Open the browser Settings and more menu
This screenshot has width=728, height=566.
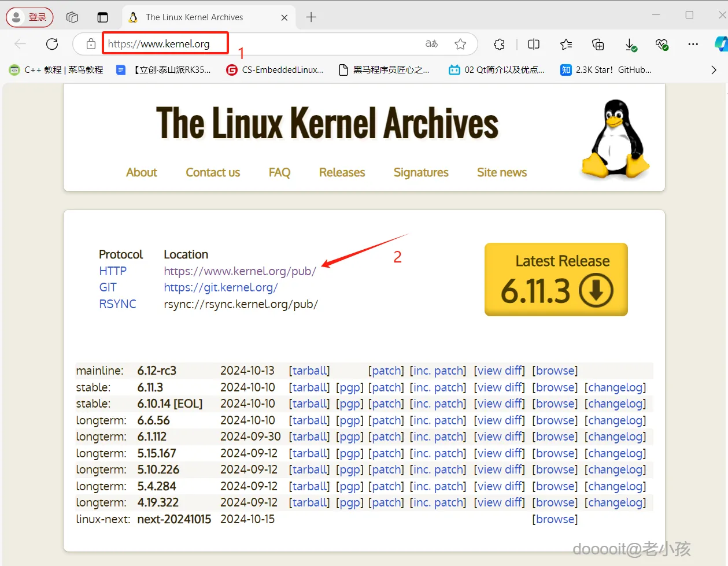tap(693, 44)
